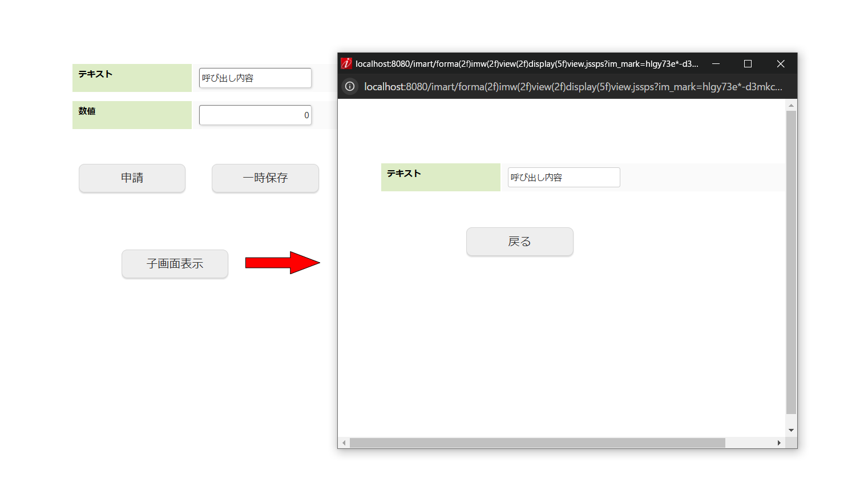Maximize the popup window
The height and width of the screenshot is (478, 868).
(x=748, y=63)
